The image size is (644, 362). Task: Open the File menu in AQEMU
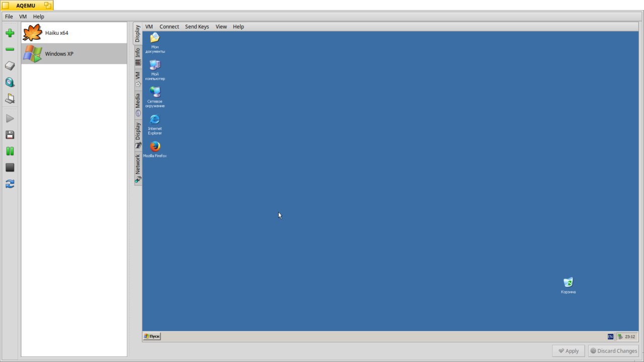tap(9, 16)
